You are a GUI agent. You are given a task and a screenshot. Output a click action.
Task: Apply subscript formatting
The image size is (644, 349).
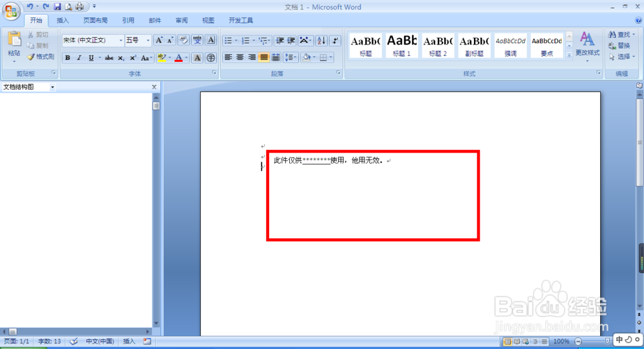point(121,59)
